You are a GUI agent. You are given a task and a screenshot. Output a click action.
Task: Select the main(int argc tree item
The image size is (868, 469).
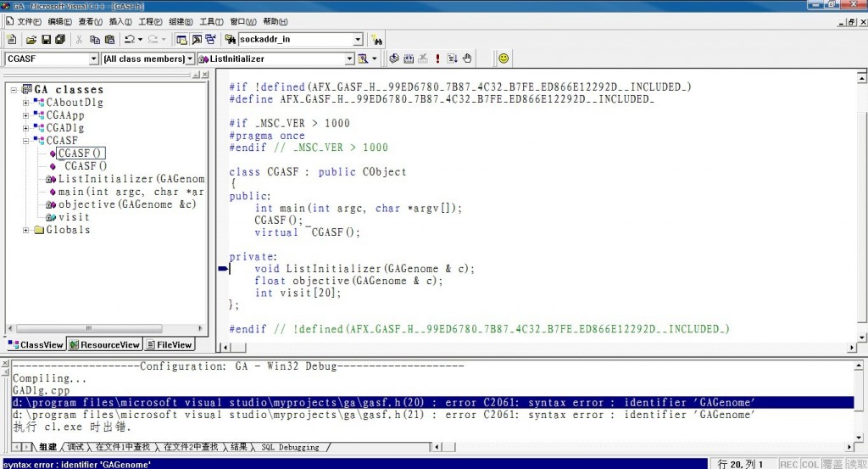click(x=131, y=192)
